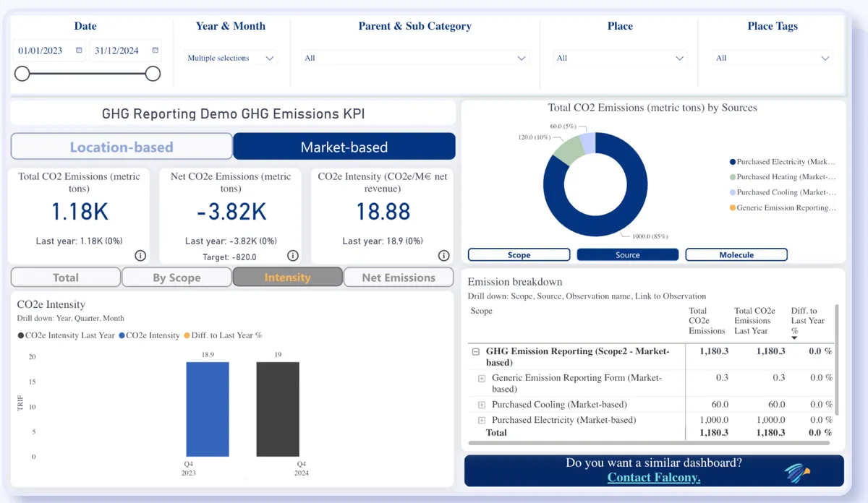
Task: Open the Parent & Sub Category dropdown
Action: click(415, 58)
